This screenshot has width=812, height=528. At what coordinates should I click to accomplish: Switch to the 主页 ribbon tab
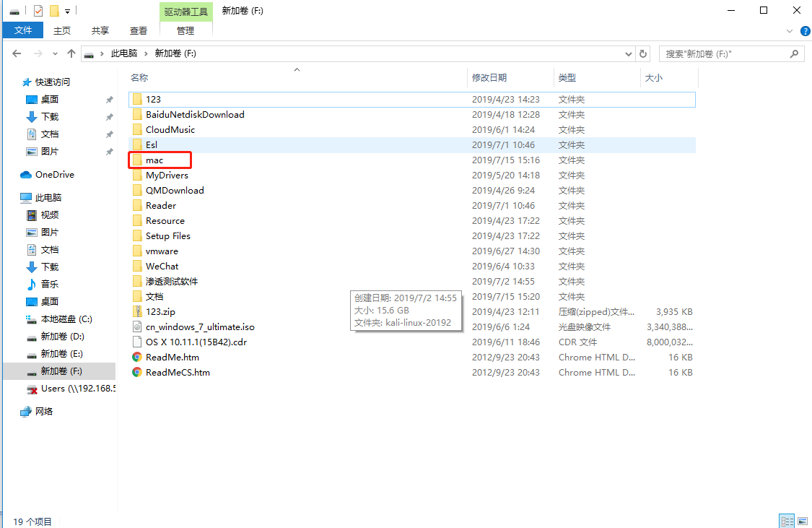(62, 30)
